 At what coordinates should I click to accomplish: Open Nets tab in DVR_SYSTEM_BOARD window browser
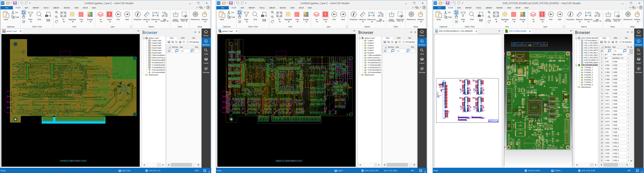point(615,38)
